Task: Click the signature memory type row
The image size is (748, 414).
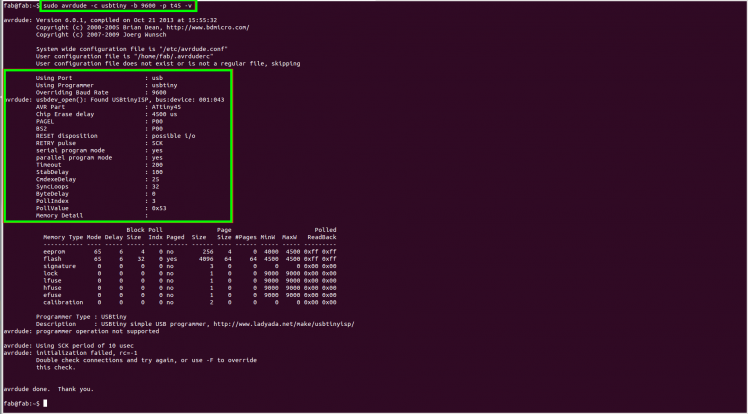Action: tap(189, 266)
